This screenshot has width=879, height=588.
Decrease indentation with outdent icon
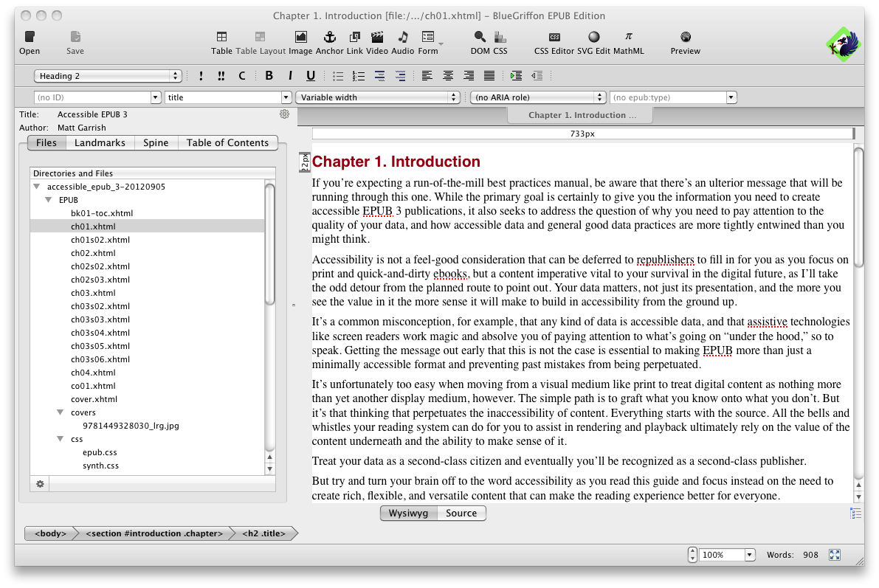pos(537,76)
